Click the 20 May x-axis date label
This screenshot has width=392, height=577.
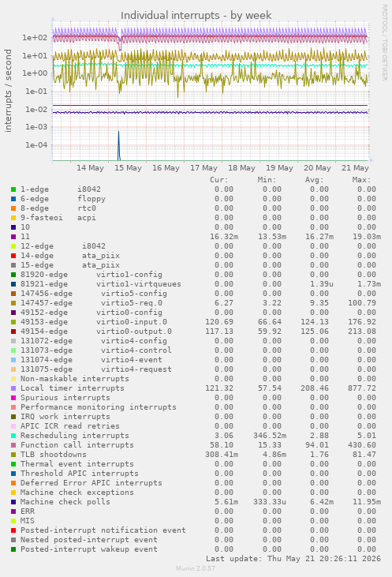(317, 168)
